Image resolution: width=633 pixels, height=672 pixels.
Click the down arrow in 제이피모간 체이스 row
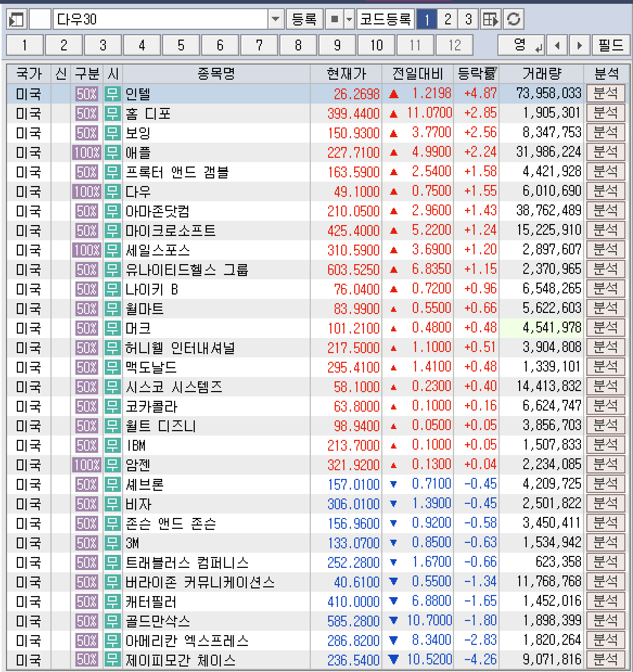point(394,660)
